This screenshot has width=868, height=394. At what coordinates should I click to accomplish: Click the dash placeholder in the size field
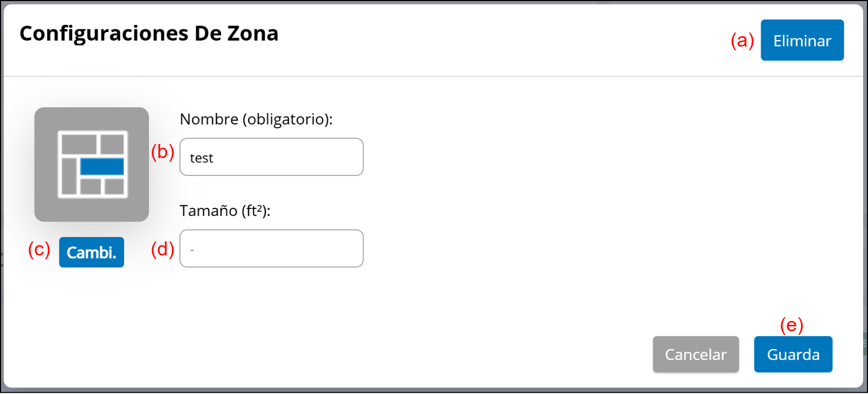pos(192,250)
